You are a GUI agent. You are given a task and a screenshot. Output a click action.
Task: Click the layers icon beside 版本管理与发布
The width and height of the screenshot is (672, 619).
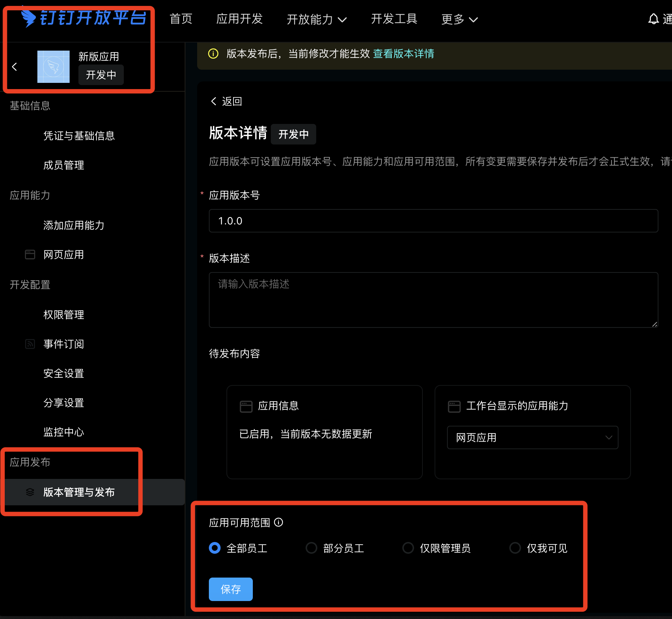click(30, 492)
